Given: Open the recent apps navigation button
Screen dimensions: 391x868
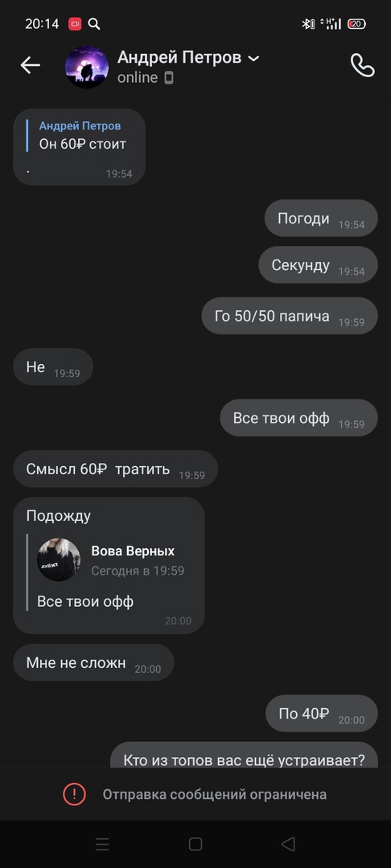Looking at the screenshot, I should tap(102, 844).
